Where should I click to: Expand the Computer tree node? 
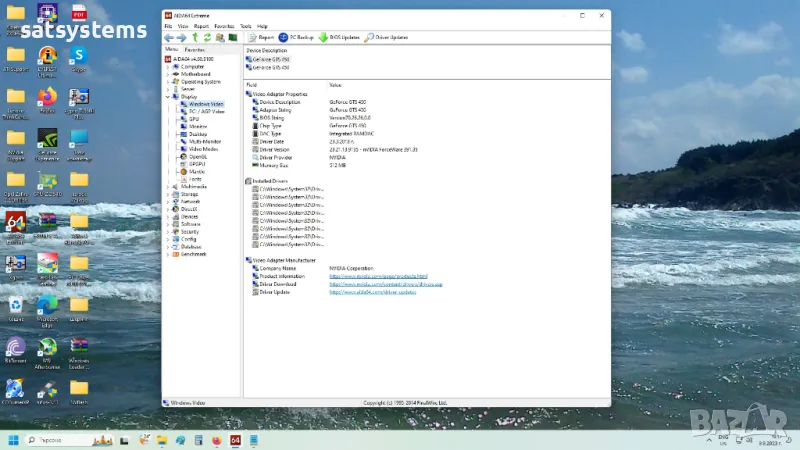click(x=168, y=66)
